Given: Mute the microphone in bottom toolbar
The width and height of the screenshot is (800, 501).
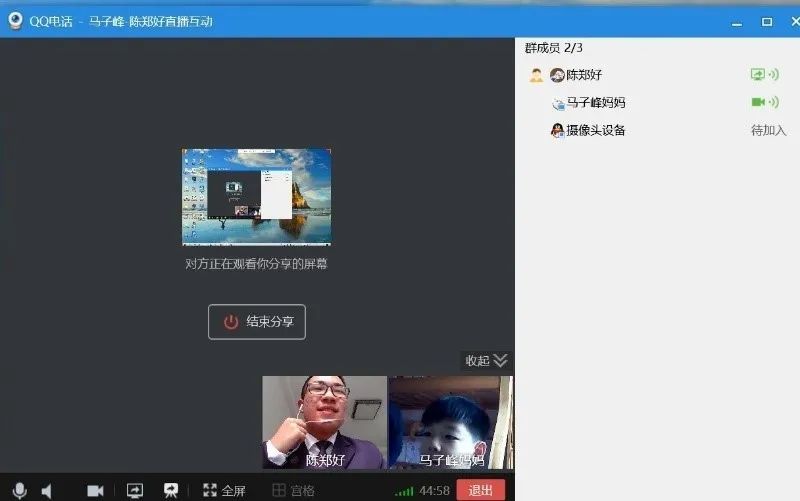Looking at the screenshot, I should pyautogui.click(x=18, y=490).
